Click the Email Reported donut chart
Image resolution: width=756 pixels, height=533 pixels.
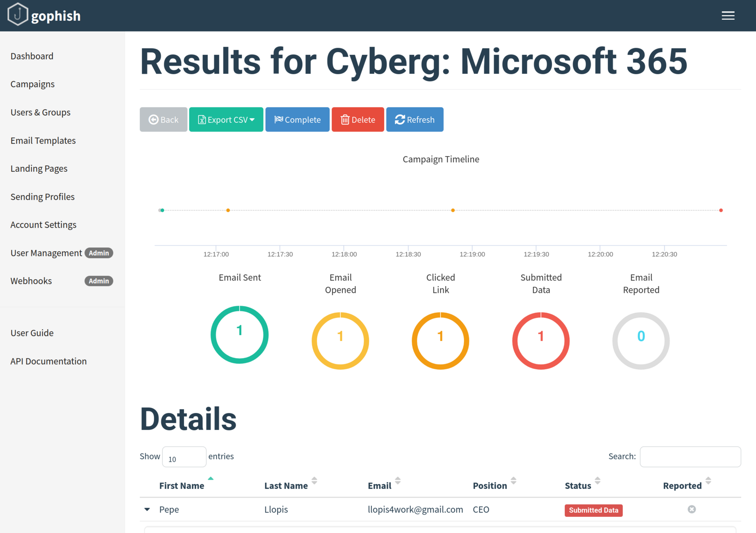641,341
